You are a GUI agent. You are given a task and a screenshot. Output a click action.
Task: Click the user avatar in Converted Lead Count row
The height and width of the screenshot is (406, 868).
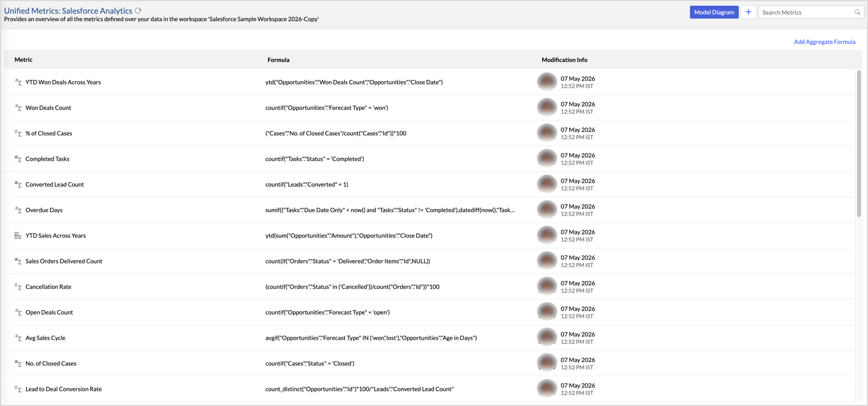[x=547, y=184]
